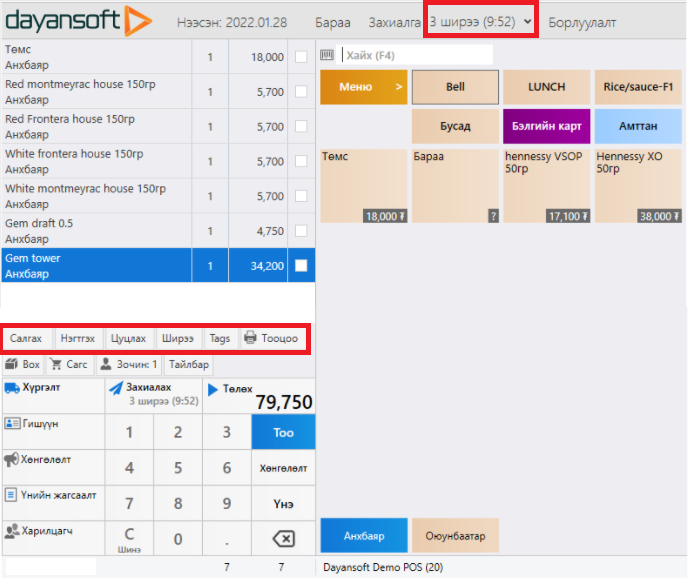688x578 pixels.
Task: Click the play triangle Төлөх icon
Action: click(x=213, y=389)
